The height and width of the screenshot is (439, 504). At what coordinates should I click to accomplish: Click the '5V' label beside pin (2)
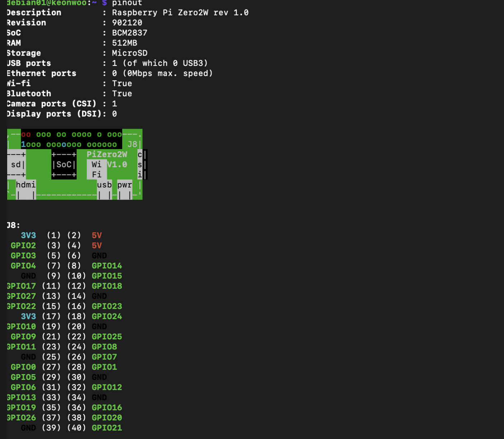(97, 235)
